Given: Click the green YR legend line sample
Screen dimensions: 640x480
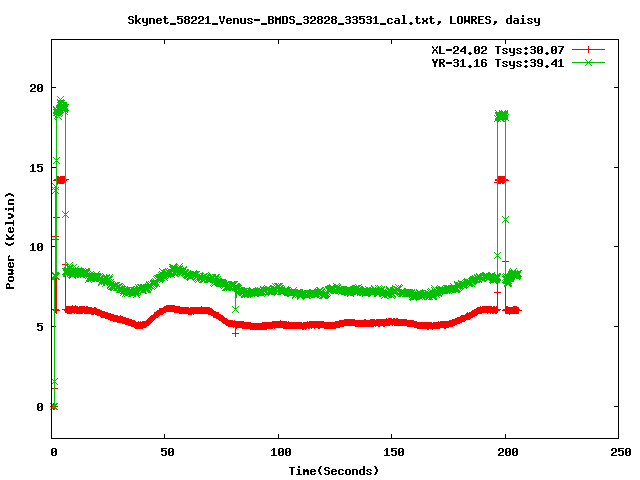Looking at the screenshot, I should tap(588, 63).
